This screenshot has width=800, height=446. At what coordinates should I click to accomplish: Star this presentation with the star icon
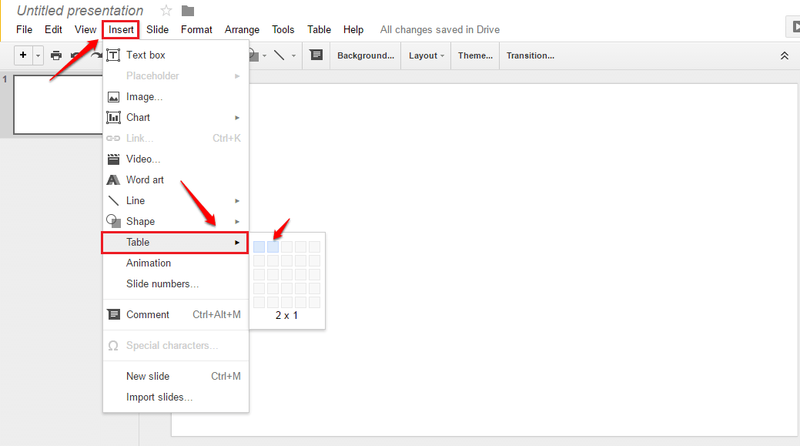166,10
